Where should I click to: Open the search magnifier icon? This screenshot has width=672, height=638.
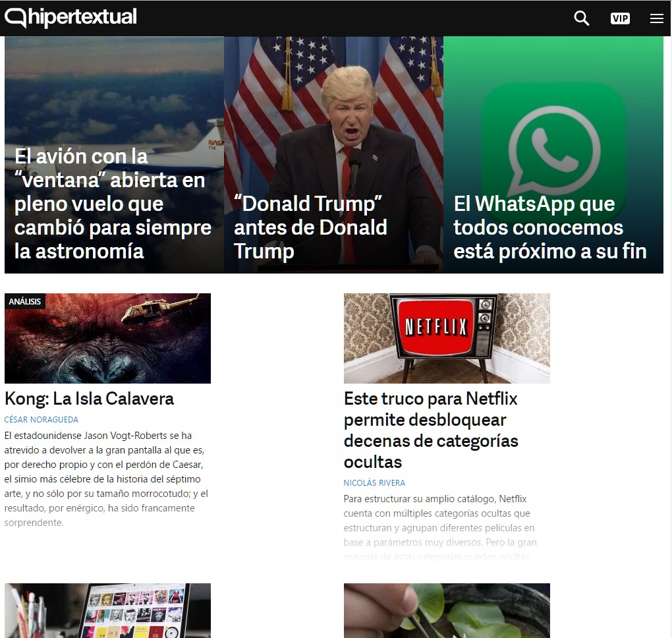pyautogui.click(x=581, y=18)
